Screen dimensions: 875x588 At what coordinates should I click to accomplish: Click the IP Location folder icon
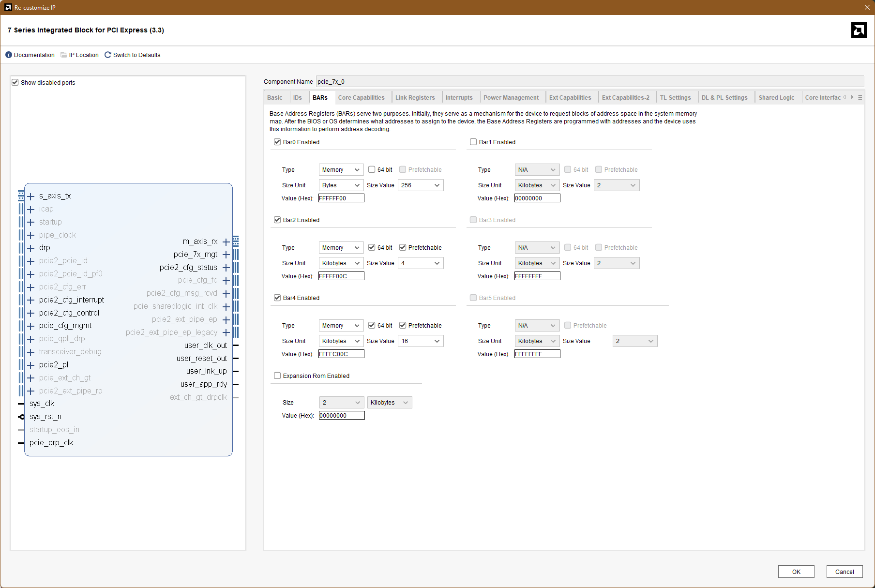[x=64, y=55]
